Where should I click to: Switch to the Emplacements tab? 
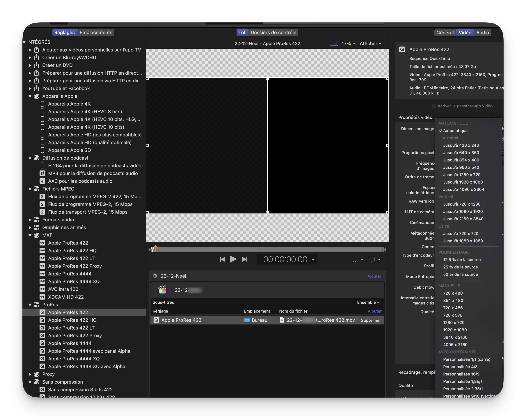point(96,33)
